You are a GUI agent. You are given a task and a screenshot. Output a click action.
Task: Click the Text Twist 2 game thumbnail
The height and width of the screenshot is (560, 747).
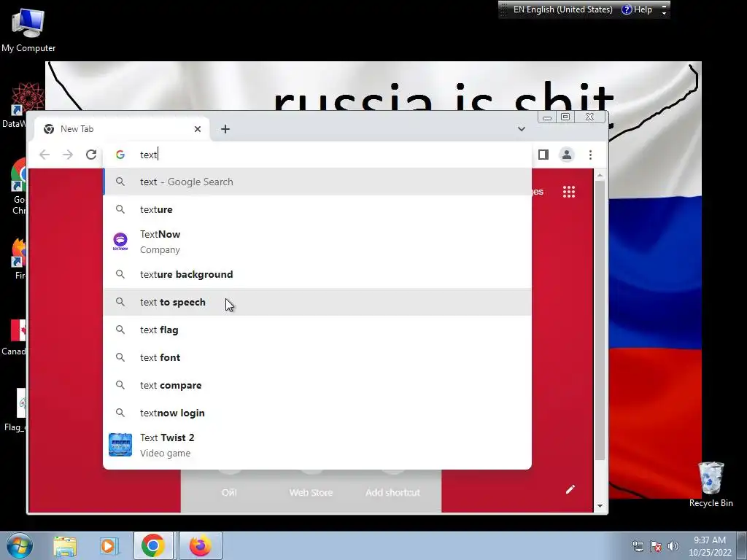tap(120, 445)
